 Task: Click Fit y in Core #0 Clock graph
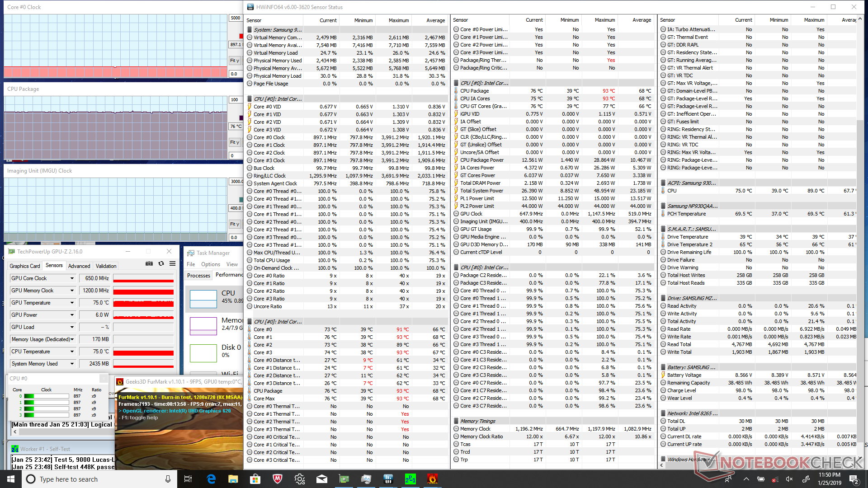235,61
